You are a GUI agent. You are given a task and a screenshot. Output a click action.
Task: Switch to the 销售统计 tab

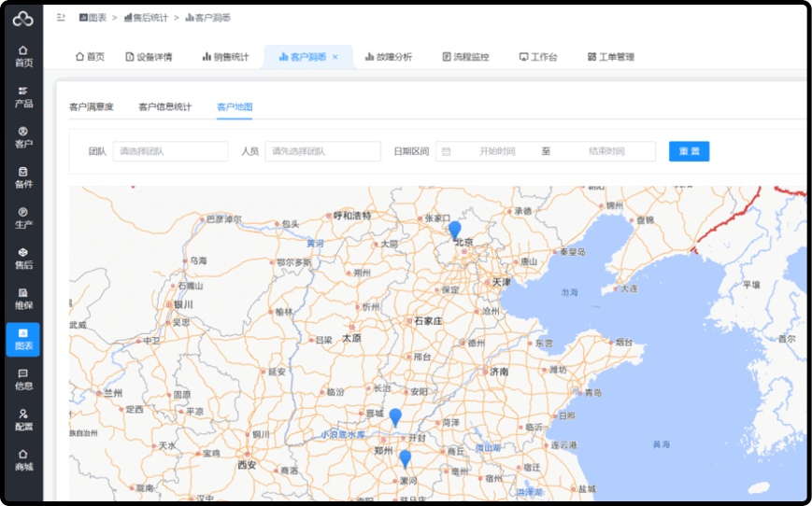[225, 57]
